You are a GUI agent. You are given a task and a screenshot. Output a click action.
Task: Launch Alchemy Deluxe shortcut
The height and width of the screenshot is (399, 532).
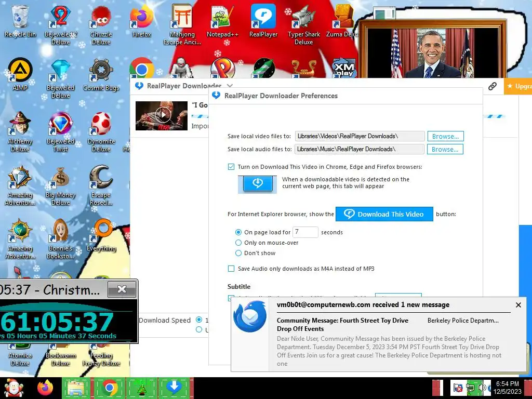[20, 131]
